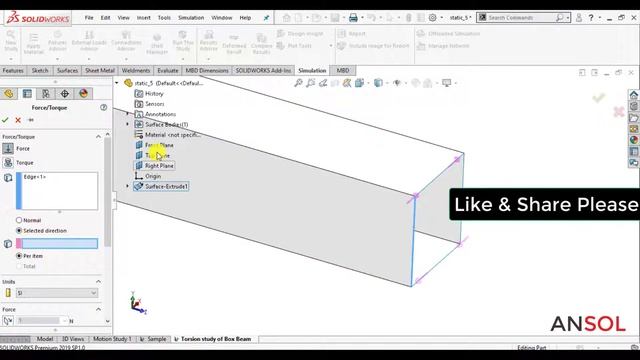Open the Search Commands dropdown arrow
Screen dimensions: 640x360
coord(568,18)
